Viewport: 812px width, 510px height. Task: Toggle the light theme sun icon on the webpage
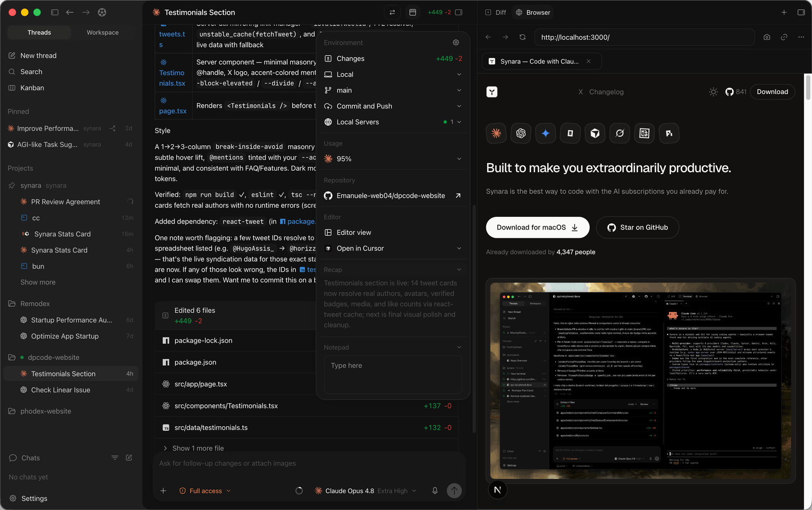pos(713,92)
